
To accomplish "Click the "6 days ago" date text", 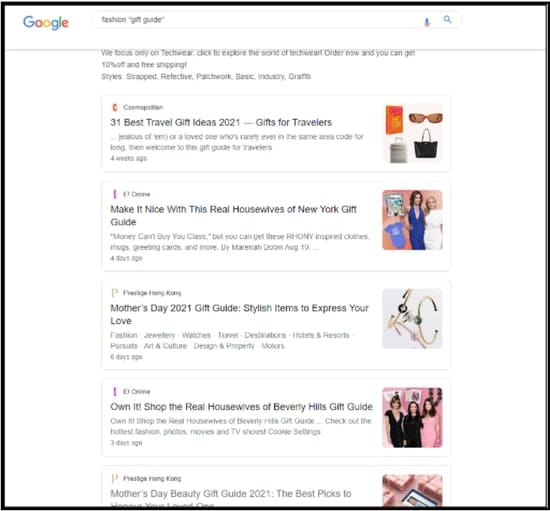I will tap(126, 357).
